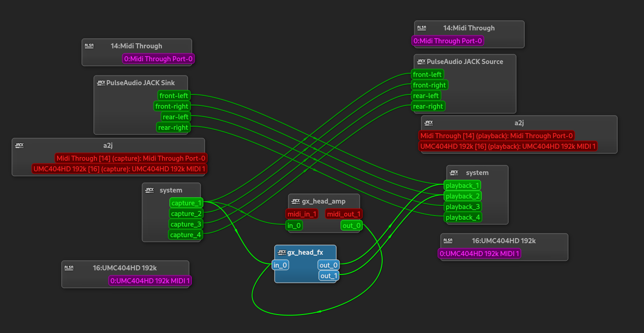
Task: Click the JACK icon on the a2j capture box
Action: coord(19,145)
